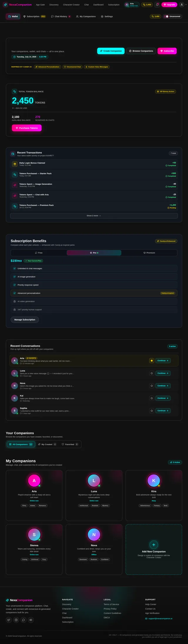Open Sienna's avatar in My Companions
Viewport: 188px width, 644px height.
pyautogui.click(x=34, y=535)
